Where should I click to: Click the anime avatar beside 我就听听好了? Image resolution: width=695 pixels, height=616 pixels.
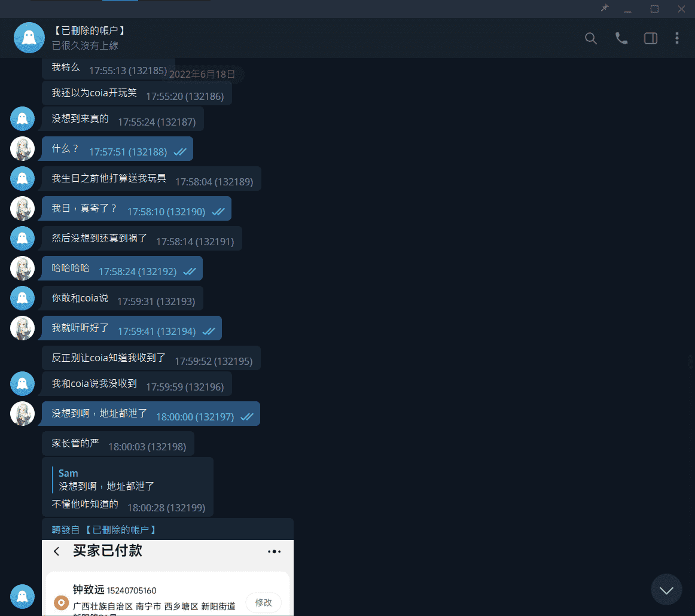[x=22, y=328]
